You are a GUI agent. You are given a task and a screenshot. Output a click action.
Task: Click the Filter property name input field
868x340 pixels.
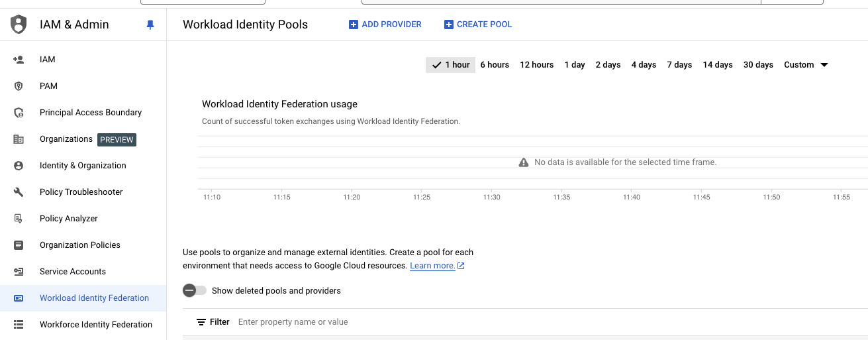(x=397, y=322)
